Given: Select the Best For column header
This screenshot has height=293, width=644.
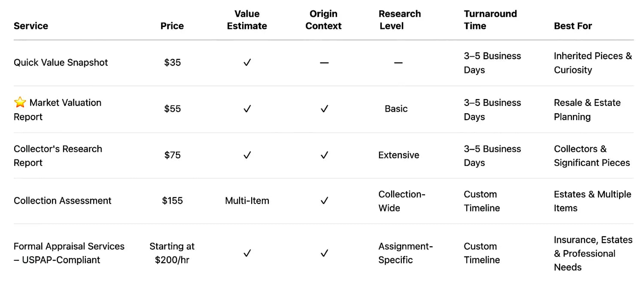Looking at the screenshot, I should 573,26.
